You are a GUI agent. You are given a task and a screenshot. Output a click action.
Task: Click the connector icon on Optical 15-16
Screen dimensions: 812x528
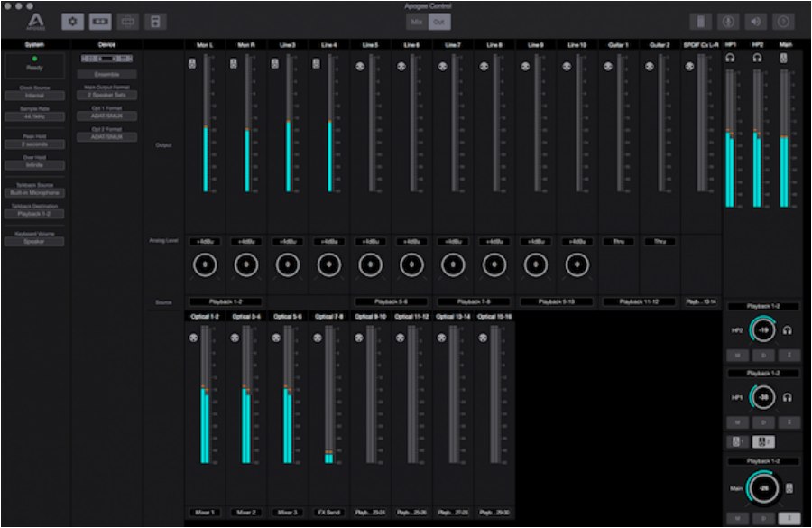[x=484, y=338]
